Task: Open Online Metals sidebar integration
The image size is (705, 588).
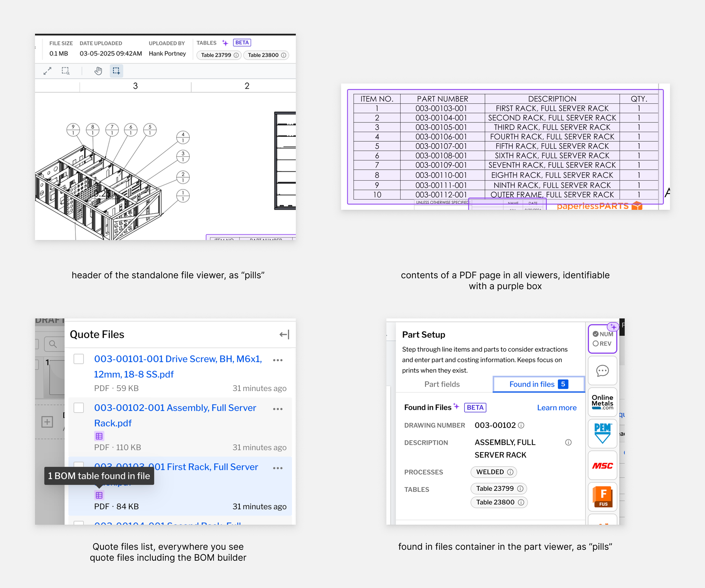Action: [x=602, y=402]
